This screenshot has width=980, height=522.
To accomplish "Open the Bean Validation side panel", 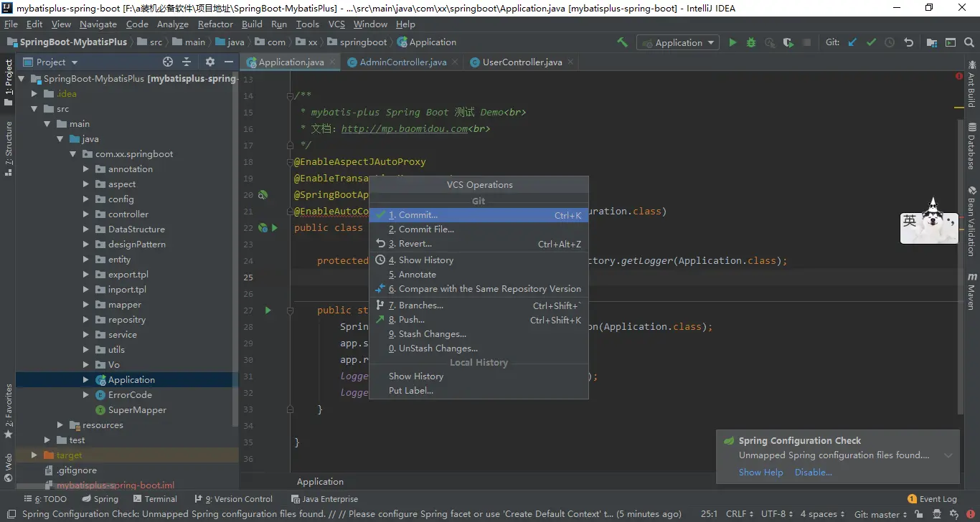I will pos(972,221).
